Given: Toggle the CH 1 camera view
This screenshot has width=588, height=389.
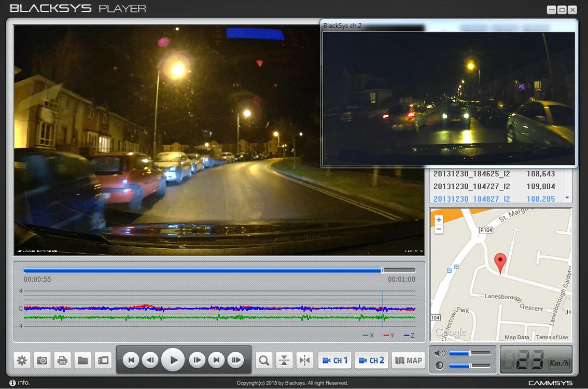Looking at the screenshot, I should point(335,360).
